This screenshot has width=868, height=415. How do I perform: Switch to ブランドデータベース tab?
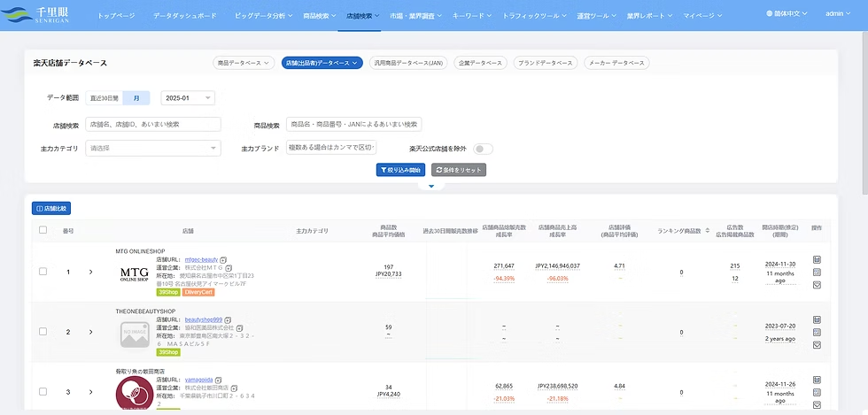tap(546, 63)
